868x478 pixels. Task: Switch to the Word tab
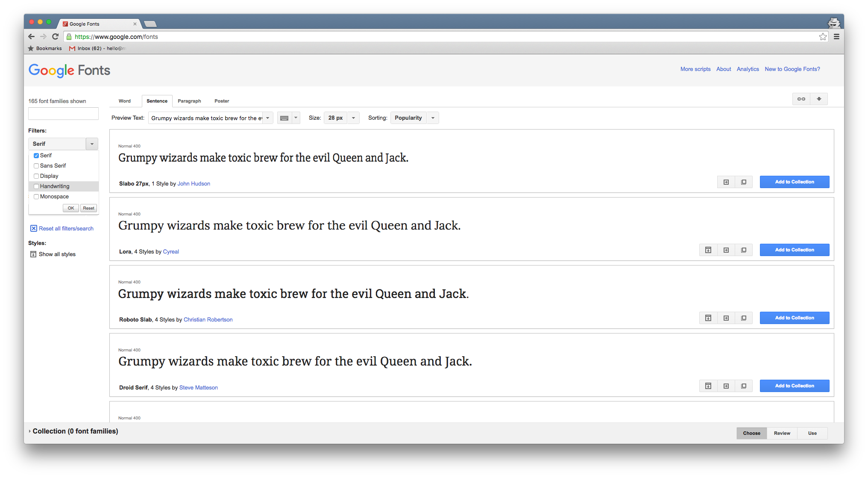pyautogui.click(x=125, y=101)
